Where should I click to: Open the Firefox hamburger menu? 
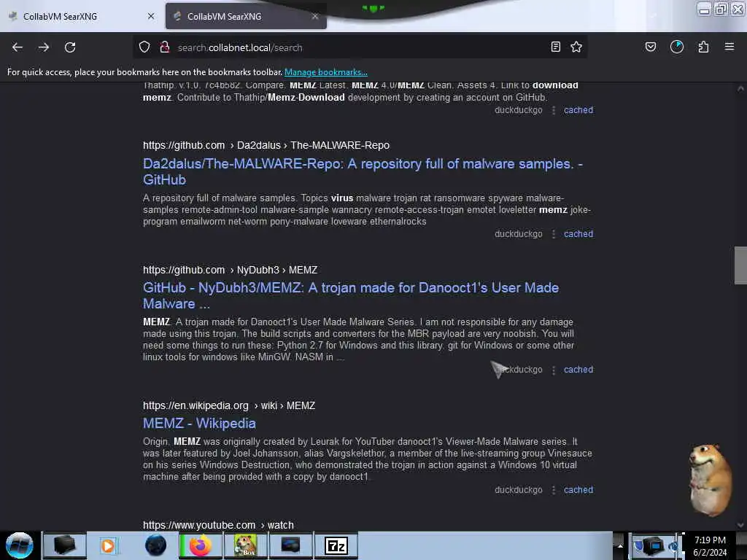[729, 47]
